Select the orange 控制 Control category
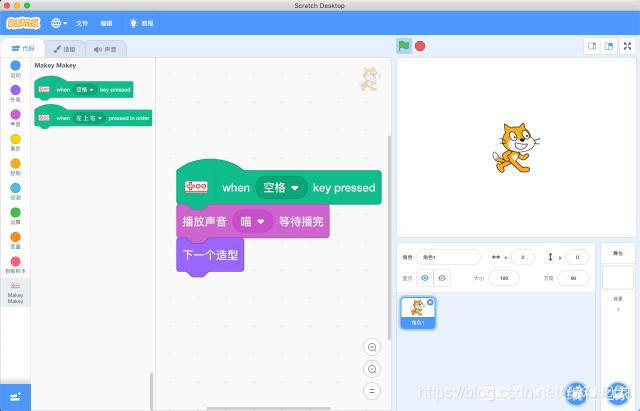 click(16, 167)
